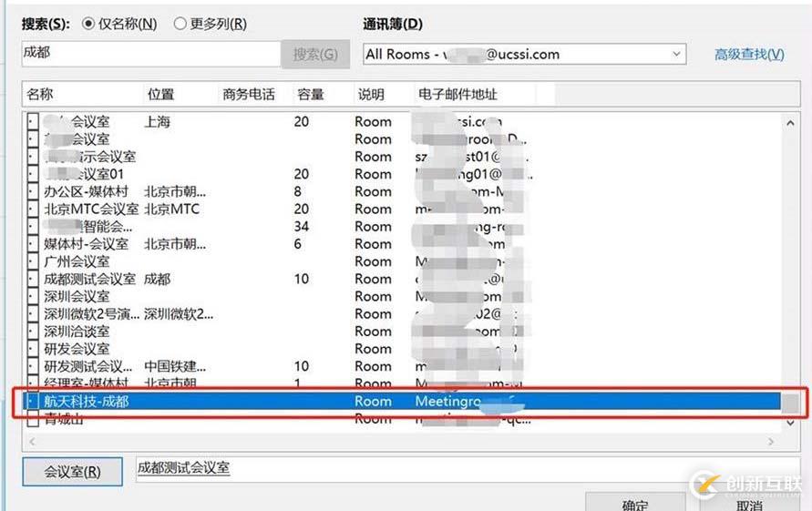Select the 成都测试会议室 row in the list

click(404, 279)
